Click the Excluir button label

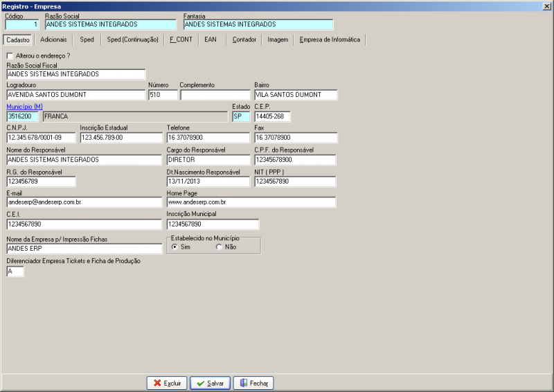172,383
